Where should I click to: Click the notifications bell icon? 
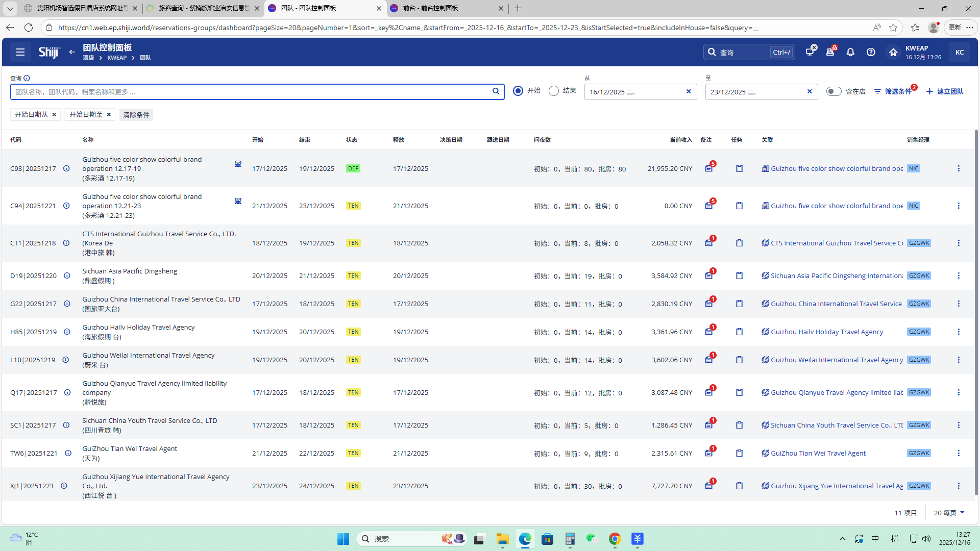coord(850,52)
